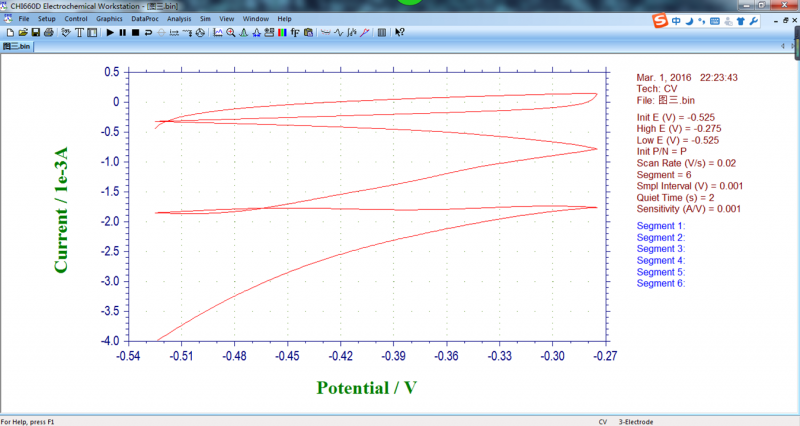Screen dimensions: 800x426
Task: Minimize the inner document window
Action: click(x=776, y=20)
